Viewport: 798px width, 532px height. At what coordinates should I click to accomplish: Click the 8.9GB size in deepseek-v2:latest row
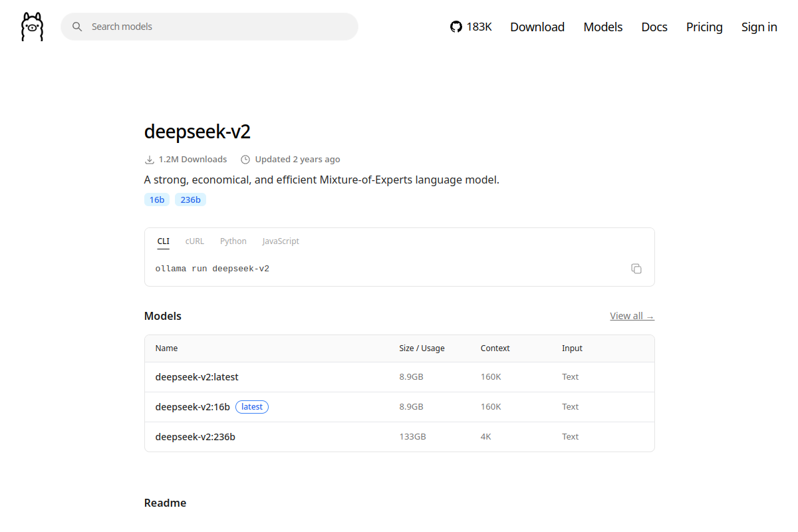point(411,376)
